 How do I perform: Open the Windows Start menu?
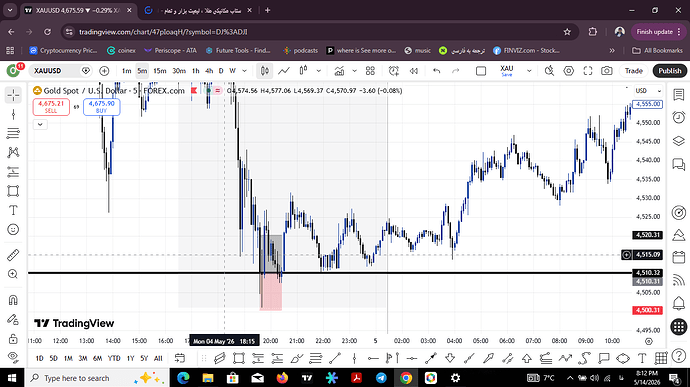[12, 378]
